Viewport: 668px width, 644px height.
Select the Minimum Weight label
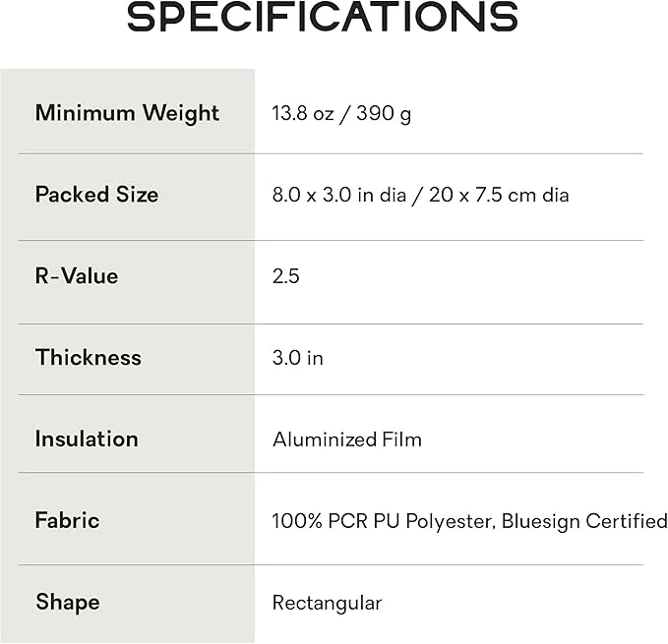click(127, 114)
